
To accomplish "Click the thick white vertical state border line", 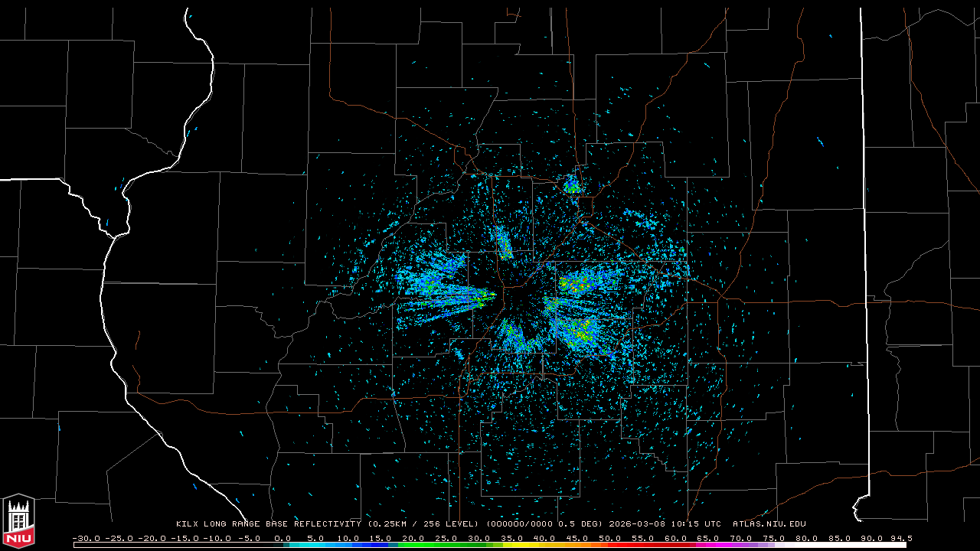I will (x=863, y=230).
